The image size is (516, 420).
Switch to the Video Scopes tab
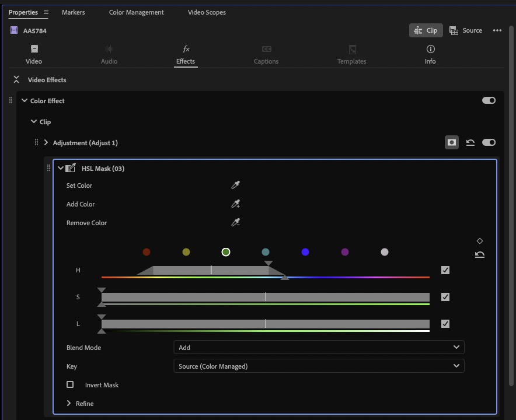(x=207, y=12)
